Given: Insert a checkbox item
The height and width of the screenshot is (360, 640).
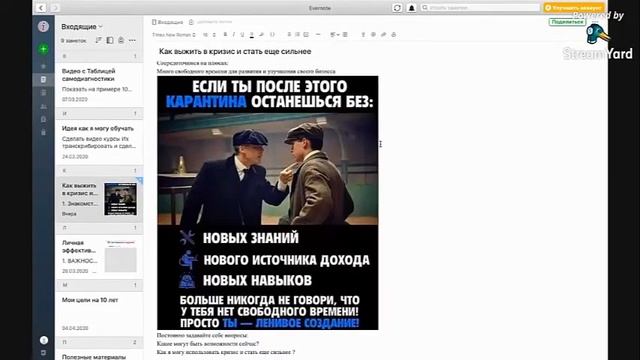Looking at the screenshot, I should pos(306,35).
